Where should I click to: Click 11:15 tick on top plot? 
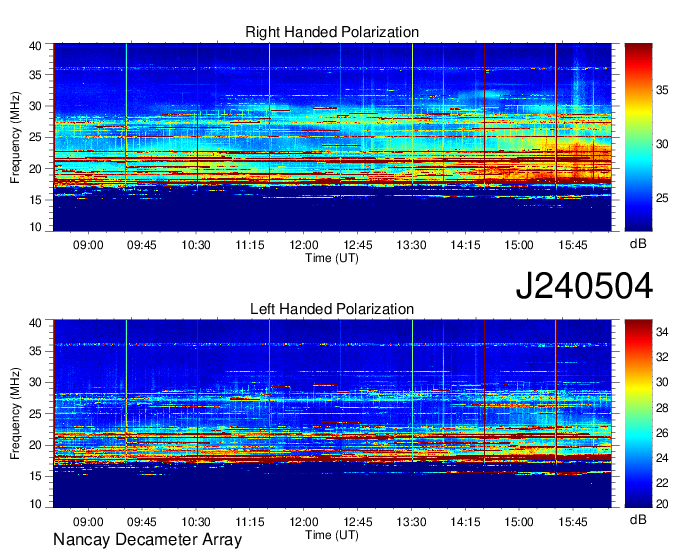(x=250, y=245)
